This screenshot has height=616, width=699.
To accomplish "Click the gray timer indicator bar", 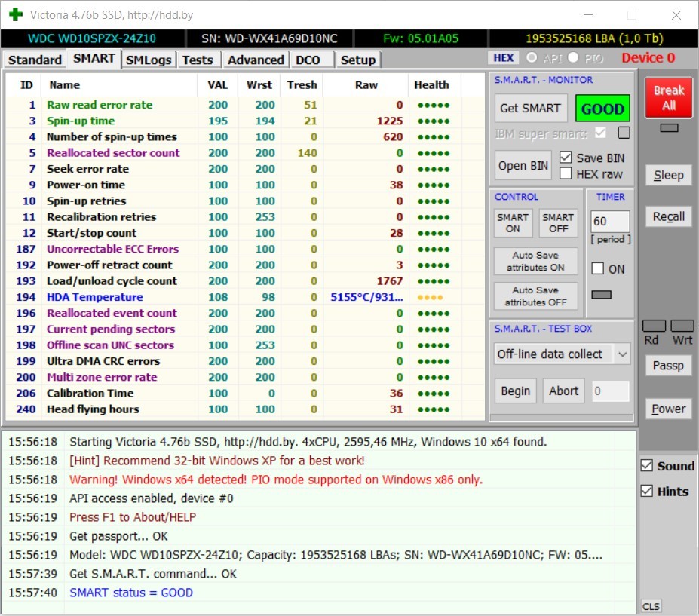I will [601, 295].
